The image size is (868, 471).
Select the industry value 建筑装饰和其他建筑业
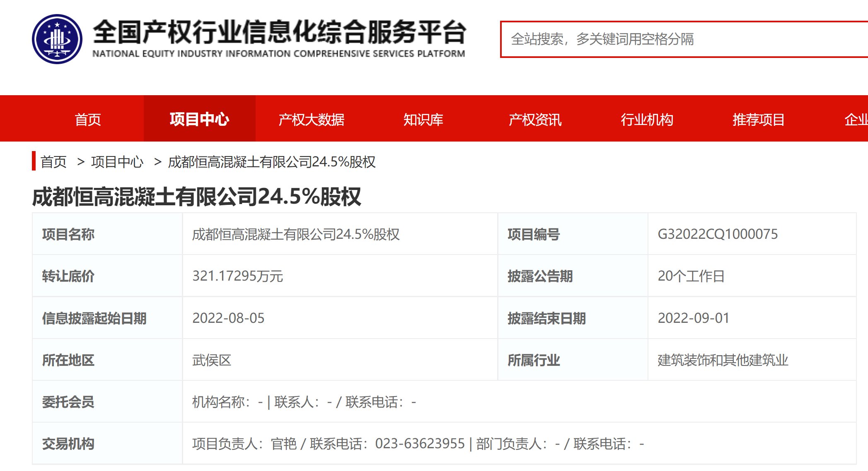pos(723,360)
